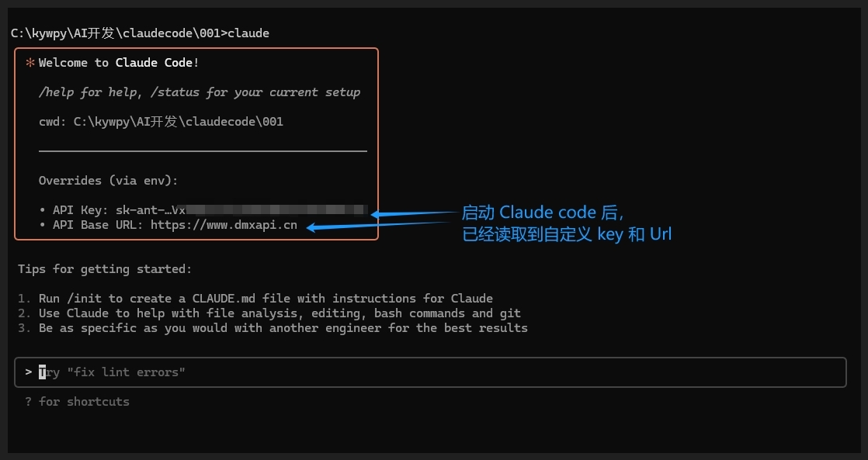
Task: Click the ">" prompt symbol in input box
Action: coord(28,372)
